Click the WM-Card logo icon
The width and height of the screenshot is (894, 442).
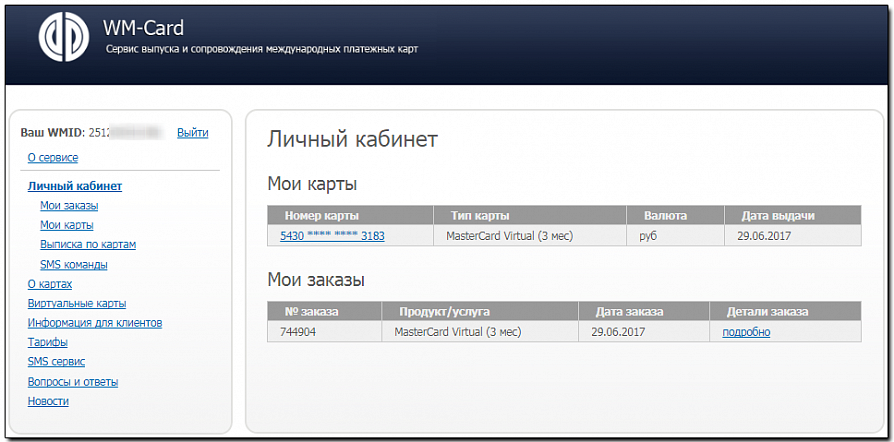[64, 38]
